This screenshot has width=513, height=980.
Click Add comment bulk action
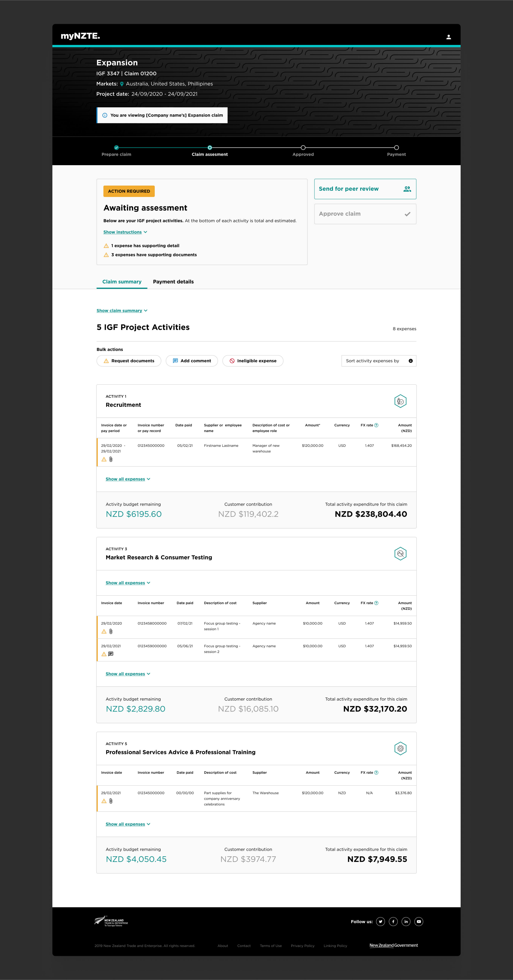click(x=192, y=361)
